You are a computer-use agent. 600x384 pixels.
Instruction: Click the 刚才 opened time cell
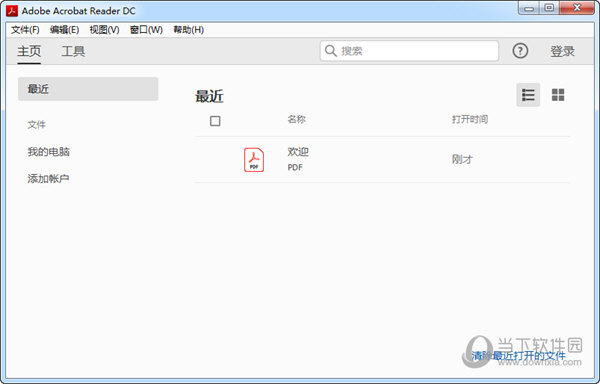(462, 159)
